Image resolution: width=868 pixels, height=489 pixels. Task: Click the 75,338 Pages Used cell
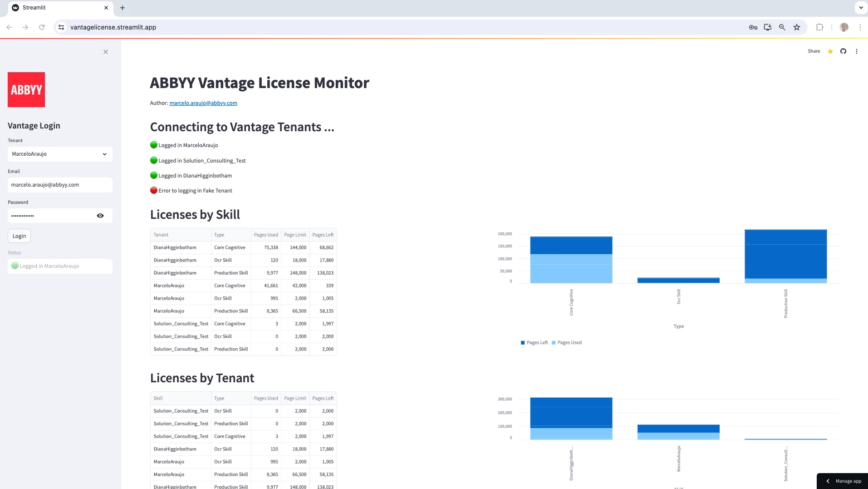tap(266, 247)
